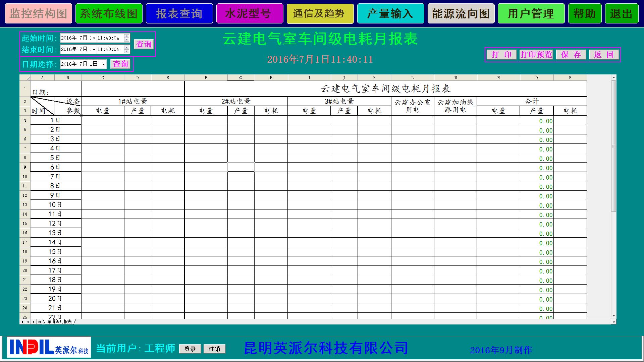This screenshot has height=362, width=644.
Task: Decrement the 结束时间 time with down spinner
Action: [126, 51]
